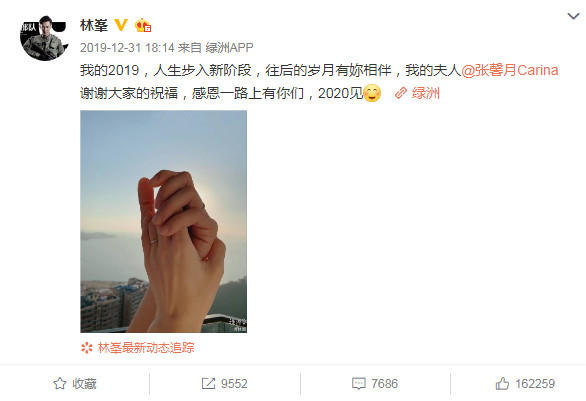This screenshot has width=586, height=401.
Task: Click the smiling emoji in the post
Action: tap(372, 93)
